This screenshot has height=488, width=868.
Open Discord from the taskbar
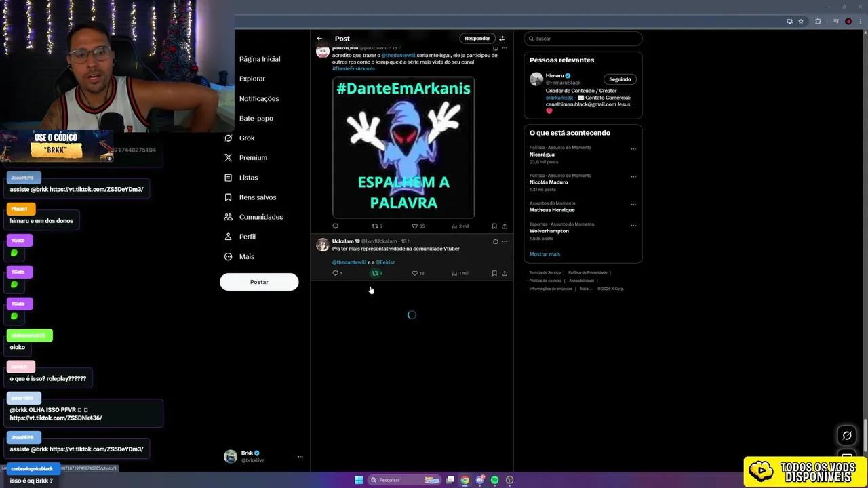click(x=479, y=480)
